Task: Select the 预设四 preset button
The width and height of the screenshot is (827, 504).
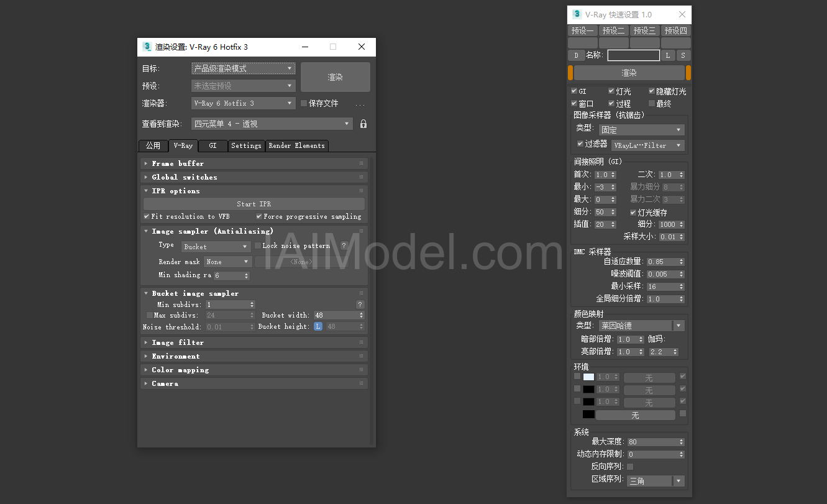Action: 675,30
